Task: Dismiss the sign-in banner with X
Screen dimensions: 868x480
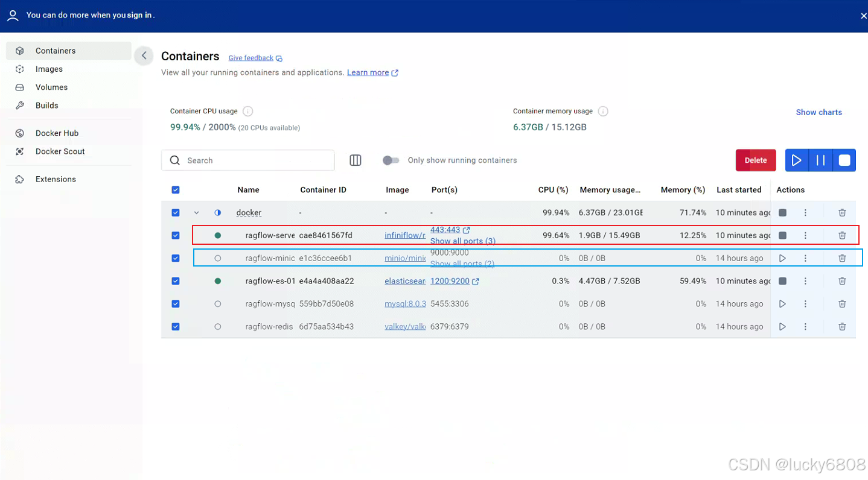Action: 863,16
